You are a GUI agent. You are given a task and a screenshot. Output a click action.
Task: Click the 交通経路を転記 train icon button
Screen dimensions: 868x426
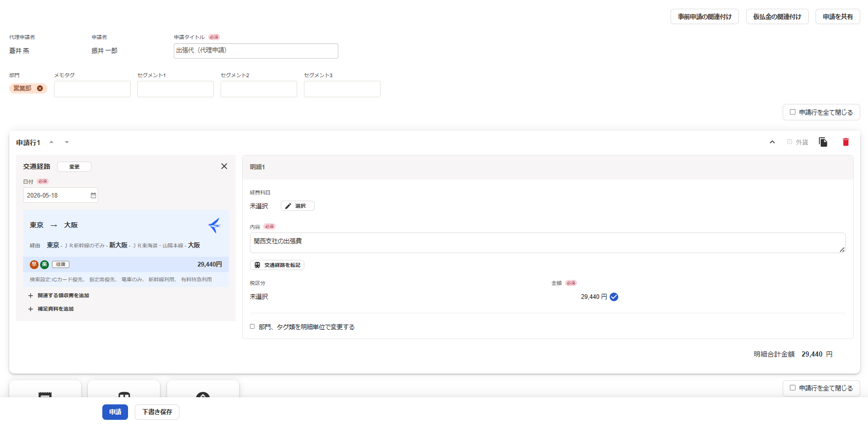tap(277, 265)
